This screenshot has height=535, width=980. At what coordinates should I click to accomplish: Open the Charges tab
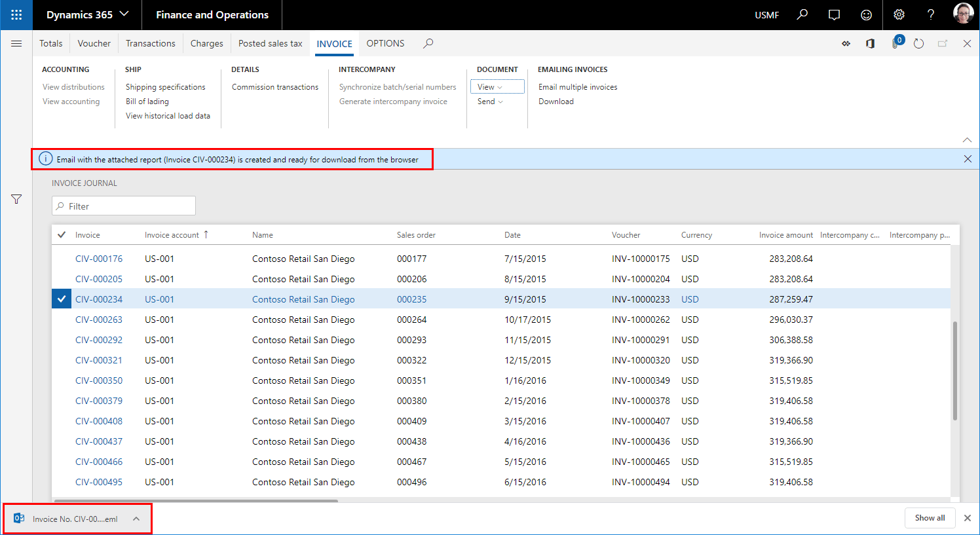[x=207, y=43]
